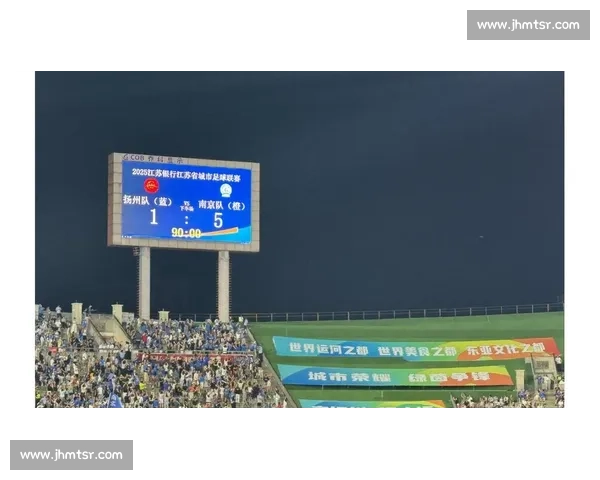Click the colon between the scores
Viewport: 600px width, 480px height.
(186, 220)
